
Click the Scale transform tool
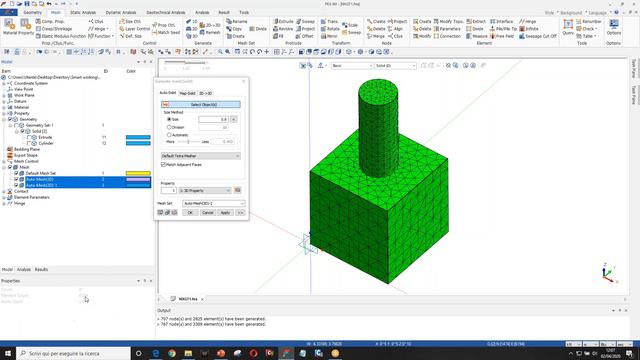point(350,25)
